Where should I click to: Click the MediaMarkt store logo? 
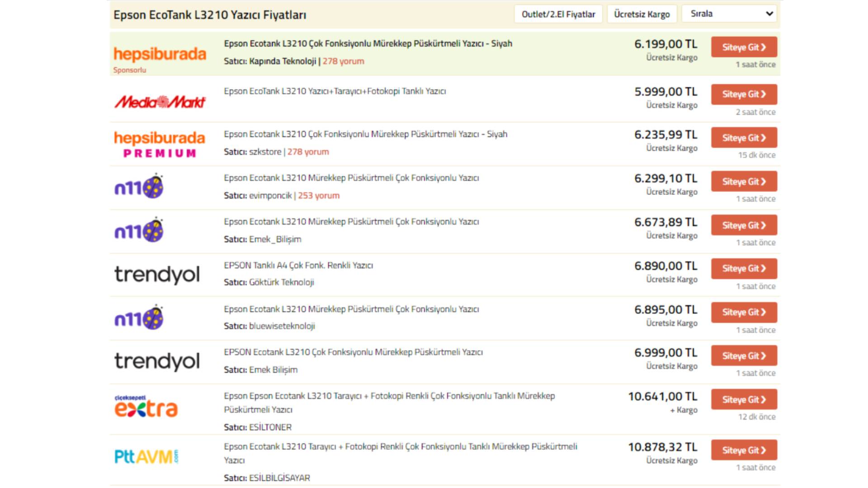coord(160,102)
